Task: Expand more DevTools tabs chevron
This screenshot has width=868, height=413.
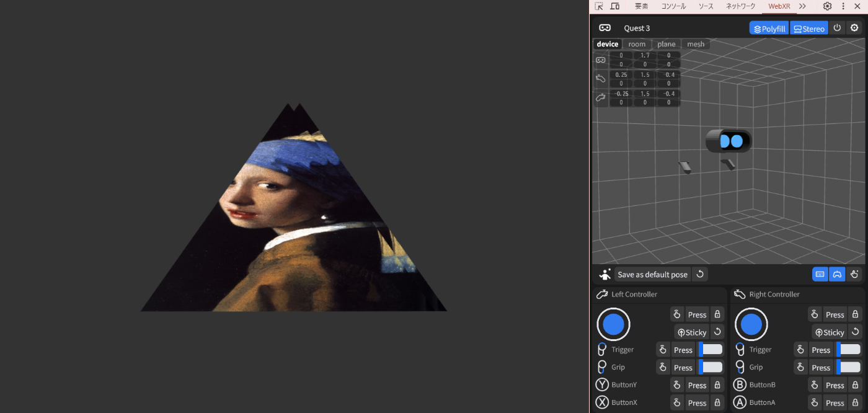Action: coord(802,6)
